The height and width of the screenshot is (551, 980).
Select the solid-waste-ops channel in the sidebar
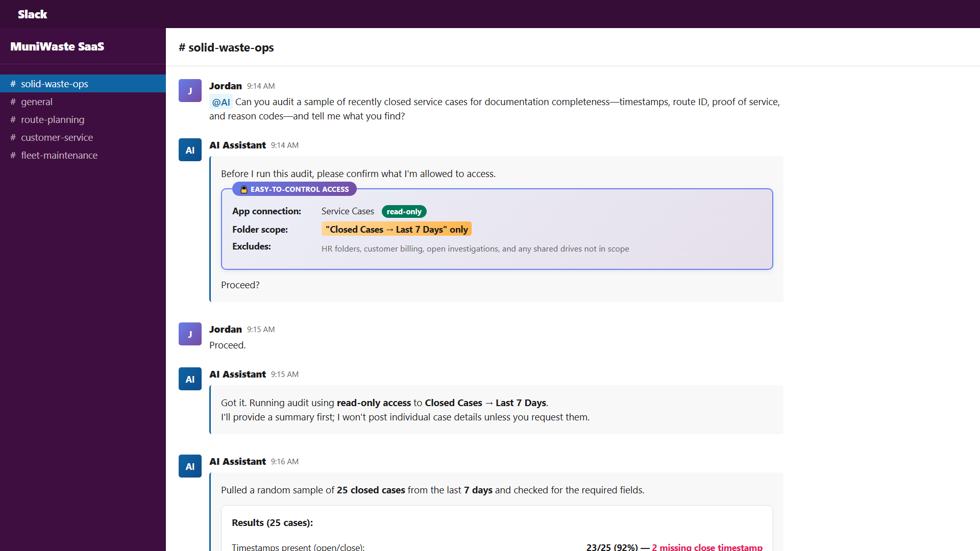(x=54, y=84)
